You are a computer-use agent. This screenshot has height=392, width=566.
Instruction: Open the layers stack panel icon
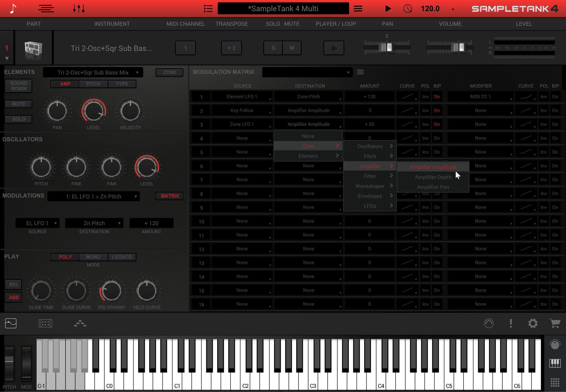(x=80, y=323)
